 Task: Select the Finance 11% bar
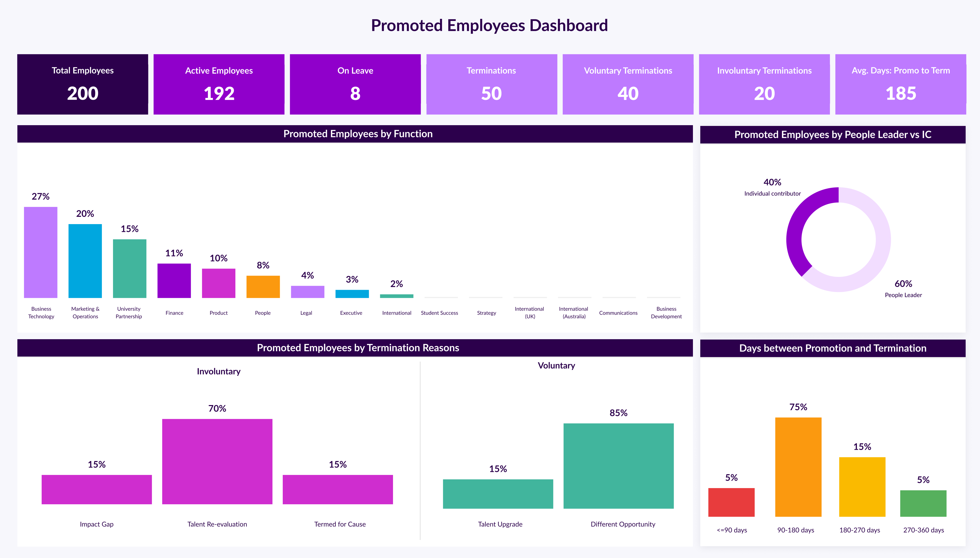click(174, 281)
